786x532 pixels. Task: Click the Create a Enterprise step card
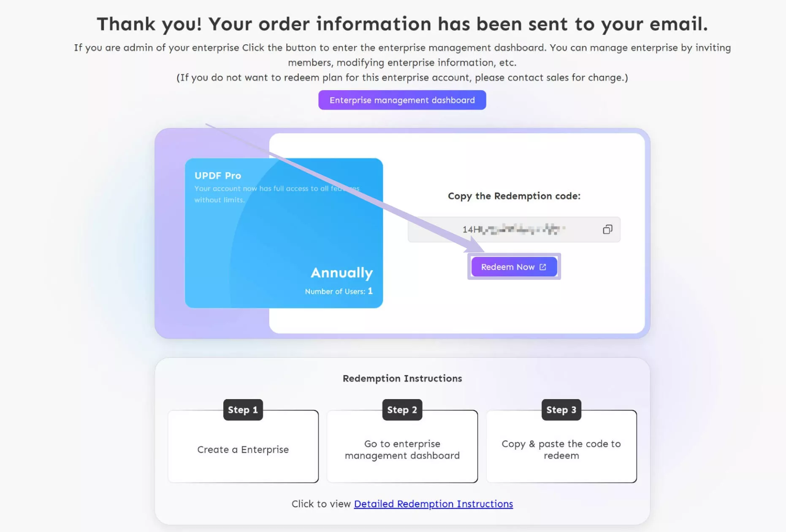(x=243, y=446)
